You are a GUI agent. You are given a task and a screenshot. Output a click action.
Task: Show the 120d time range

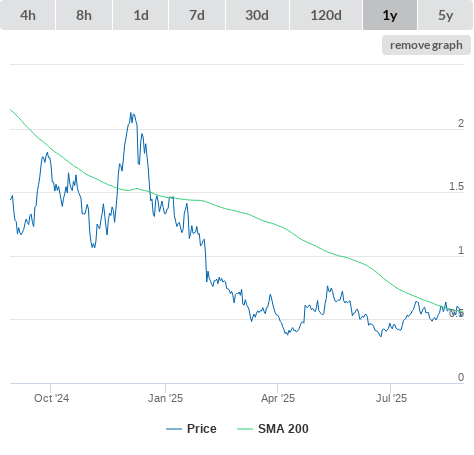326,15
